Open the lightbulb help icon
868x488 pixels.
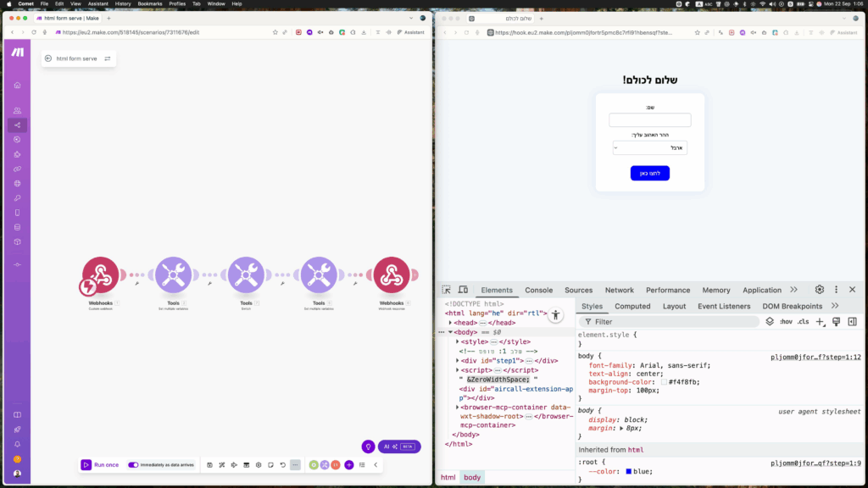click(x=368, y=446)
